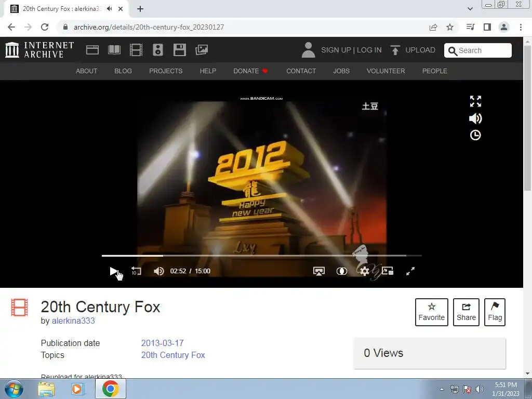Viewport: 532px width, 399px height.
Task: Open a new tab with plus button
Action: 140,9
